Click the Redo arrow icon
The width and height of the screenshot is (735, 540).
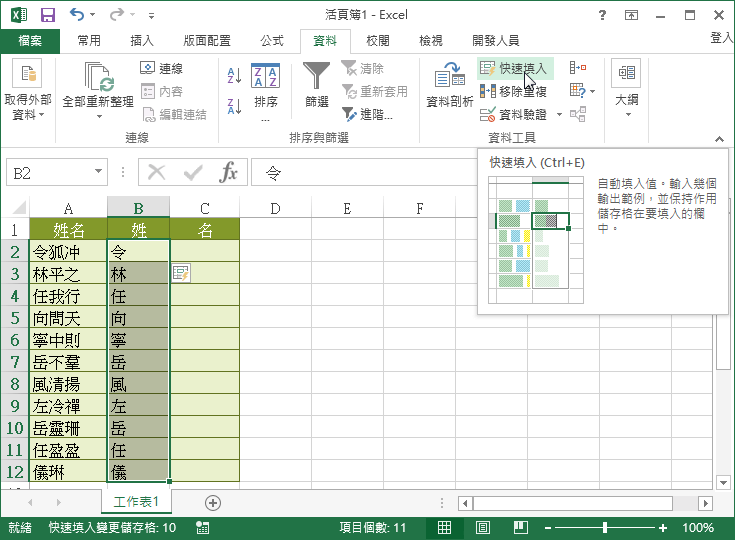pyautogui.click(x=117, y=15)
